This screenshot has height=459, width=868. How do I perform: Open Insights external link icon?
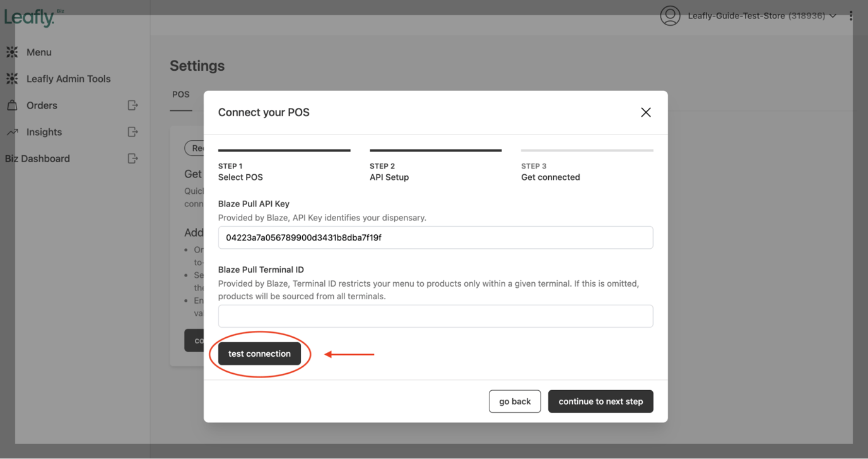point(132,132)
